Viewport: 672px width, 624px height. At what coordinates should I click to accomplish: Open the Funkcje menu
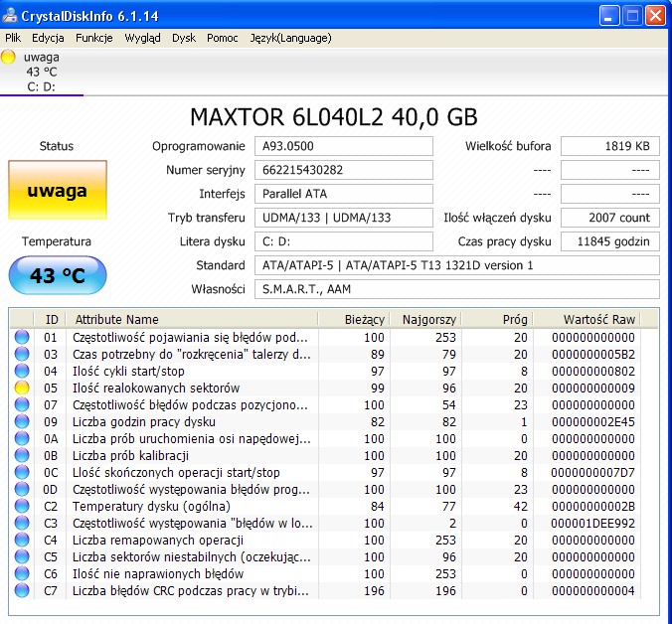tap(93, 38)
